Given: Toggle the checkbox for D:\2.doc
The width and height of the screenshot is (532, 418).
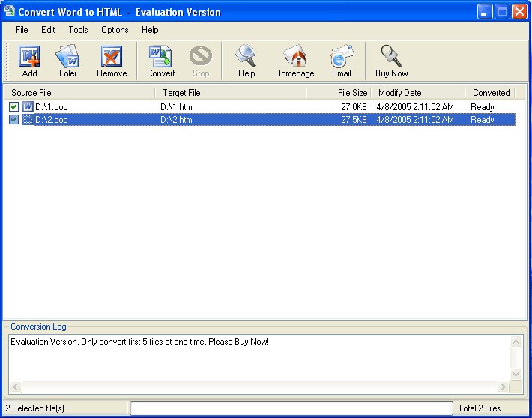Looking at the screenshot, I should pos(13,119).
